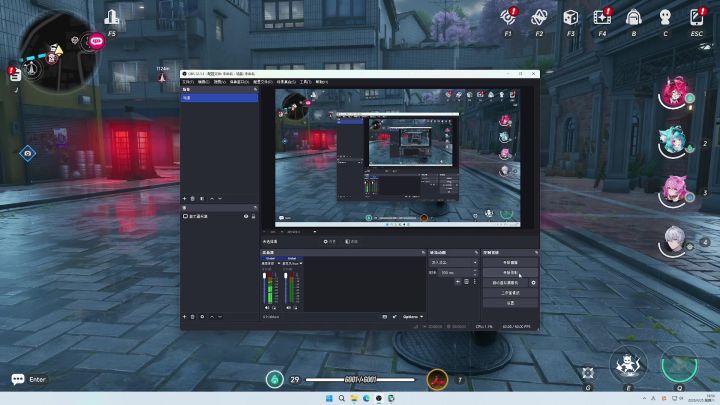Open the diamond camera icon in game
Screen dimensions: 720x405
(28, 153)
